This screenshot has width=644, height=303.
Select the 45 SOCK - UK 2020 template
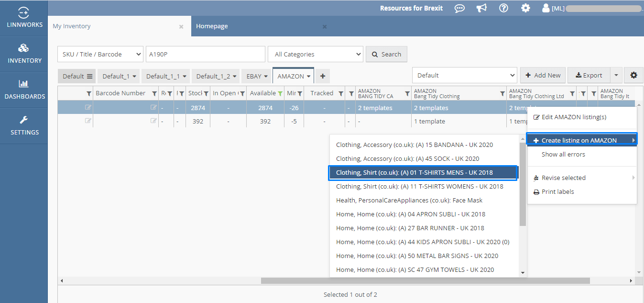[424, 158]
